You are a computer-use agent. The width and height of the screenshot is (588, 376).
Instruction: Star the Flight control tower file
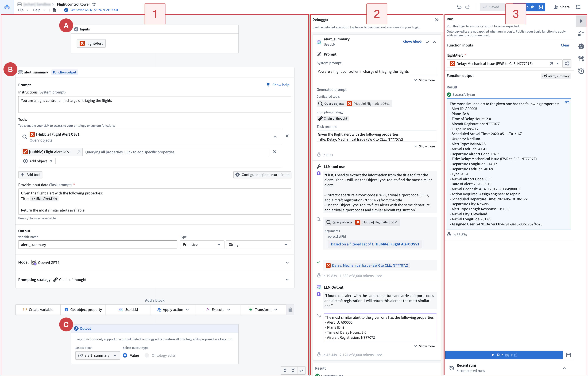94,4
